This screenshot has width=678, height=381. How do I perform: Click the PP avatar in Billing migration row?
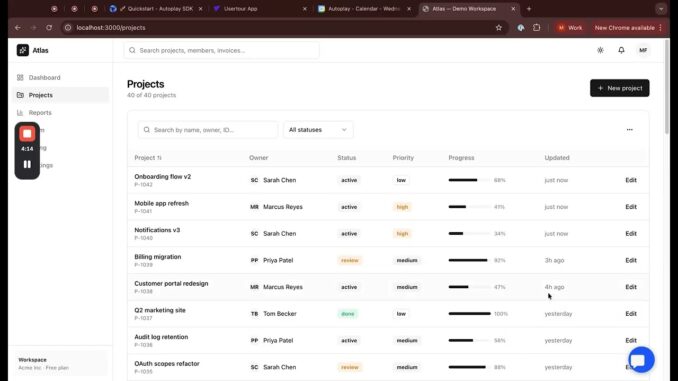pos(254,260)
